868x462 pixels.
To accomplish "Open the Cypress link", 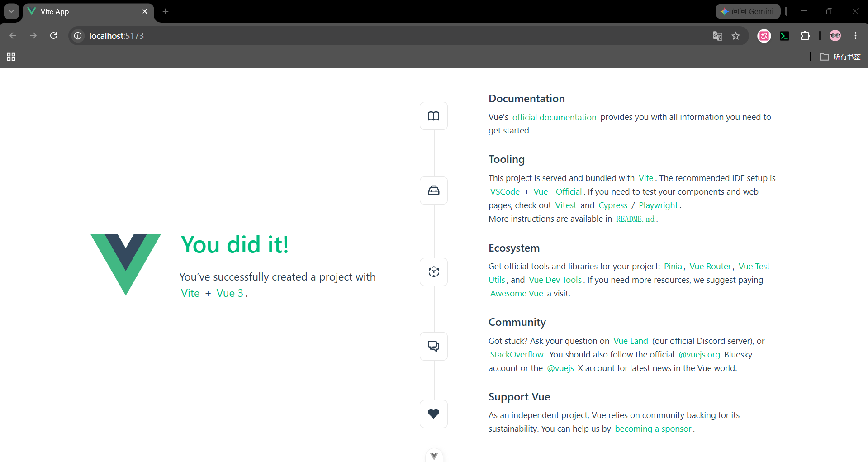I will pyautogui.click(x=613, y=205).
